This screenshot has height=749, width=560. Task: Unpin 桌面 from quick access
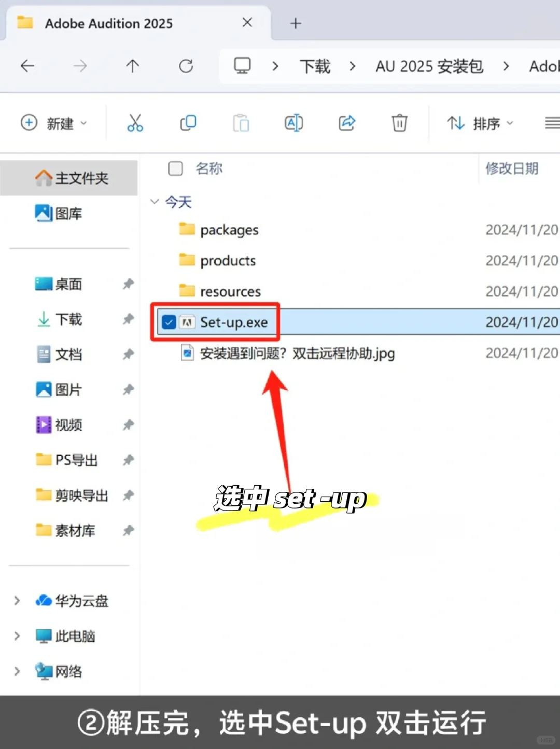coord(128,284)
